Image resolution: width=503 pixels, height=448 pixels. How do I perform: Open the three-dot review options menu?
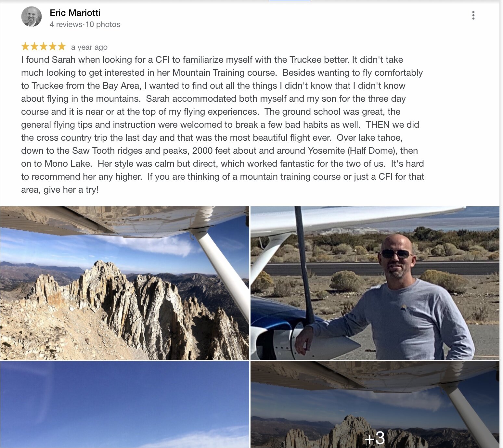pyautogui.click(x=473, y=15)
